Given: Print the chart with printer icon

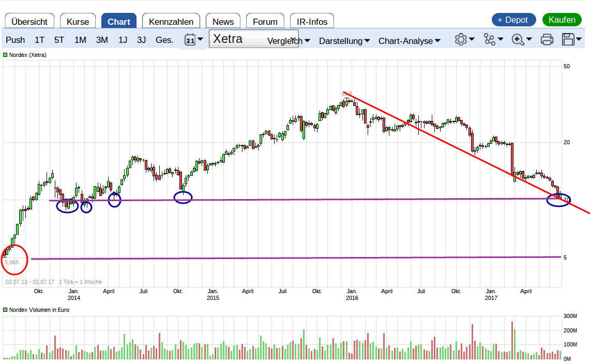Looking at the screenshot, I should (547, 40).
